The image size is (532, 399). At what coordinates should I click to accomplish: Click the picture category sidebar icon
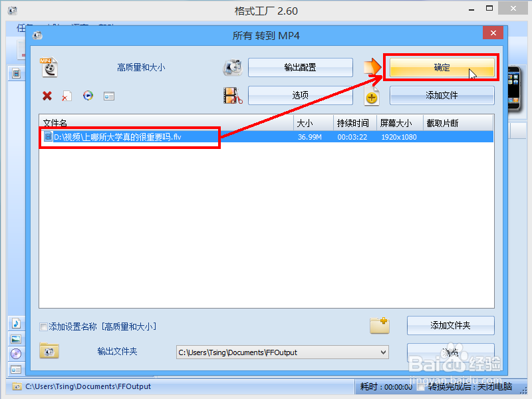point(16,339)
